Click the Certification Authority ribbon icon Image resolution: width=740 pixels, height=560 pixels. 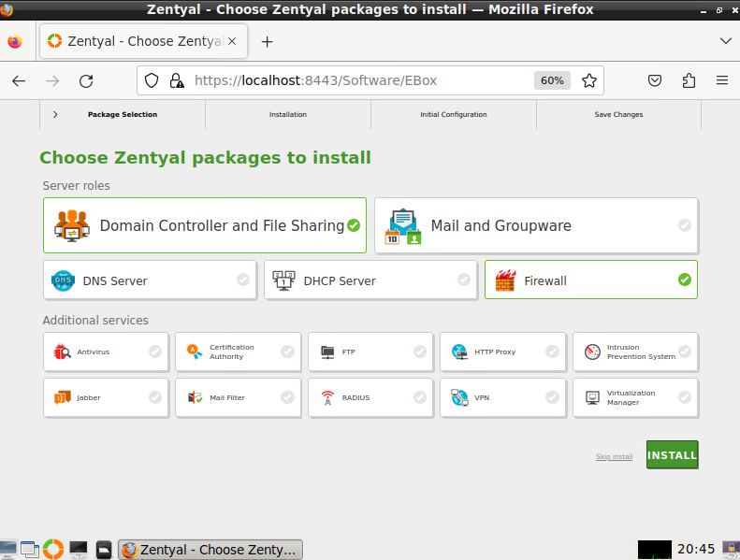pyautogui.click(x=194, y=352)
